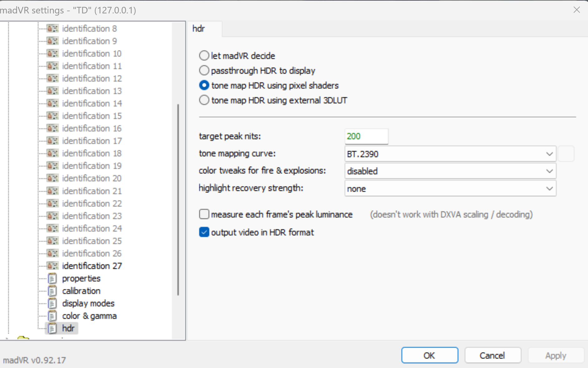Click the madVR v0.92.17 version text

(34, 360)
